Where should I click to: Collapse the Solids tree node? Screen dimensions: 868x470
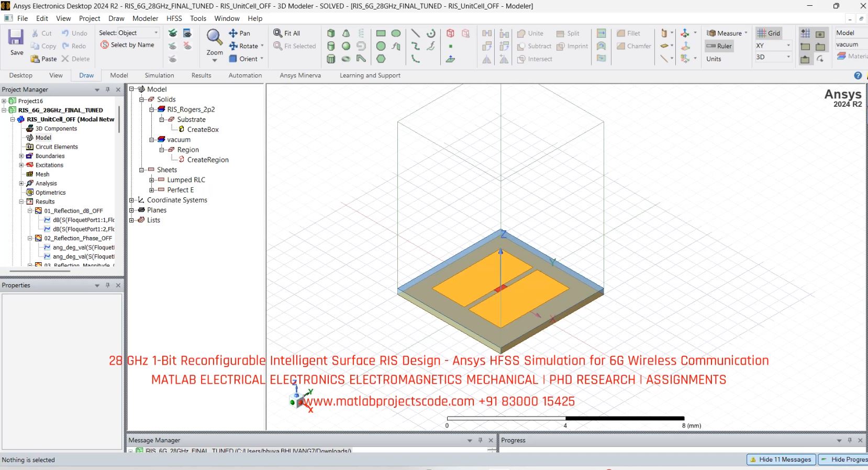(142, 99)
